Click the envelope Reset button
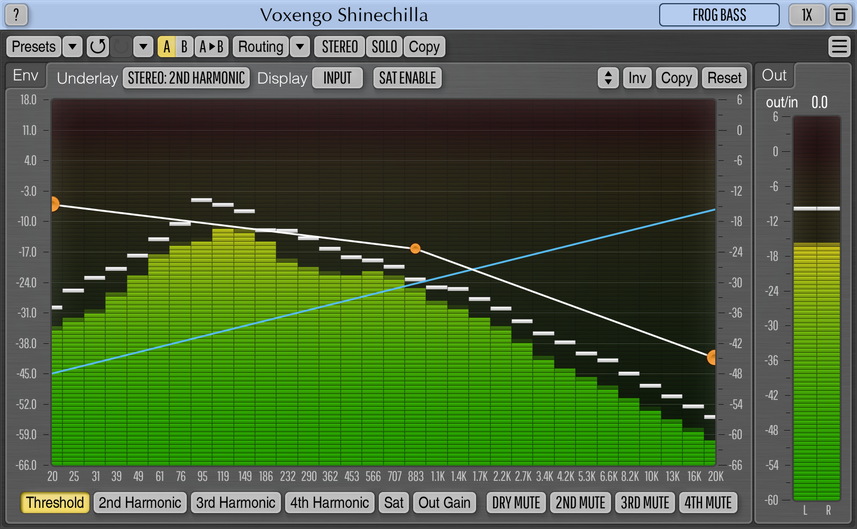Screen dimensions: 857x529 [724, 78]
